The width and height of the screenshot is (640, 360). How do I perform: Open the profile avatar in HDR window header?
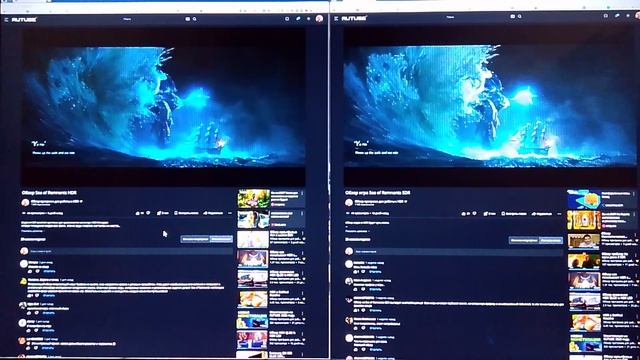(320, 18)
